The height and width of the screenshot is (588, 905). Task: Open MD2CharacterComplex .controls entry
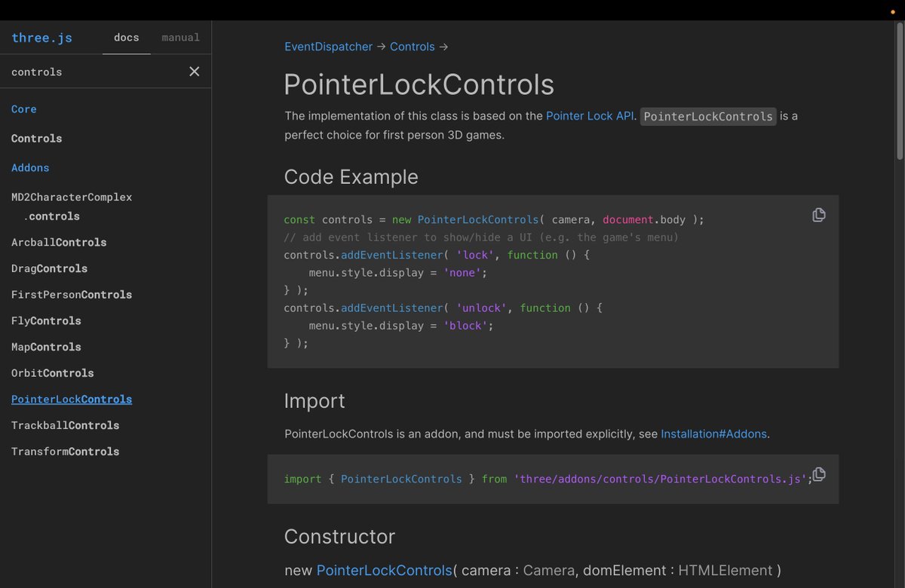[72, 207]
